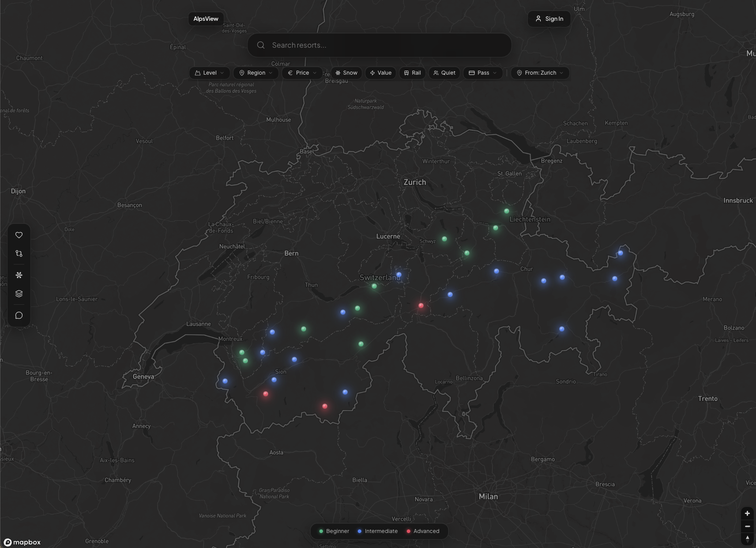Click the snowflake icon in left sidebar
This screenshot has width=756, height=548.
point(19,275)
